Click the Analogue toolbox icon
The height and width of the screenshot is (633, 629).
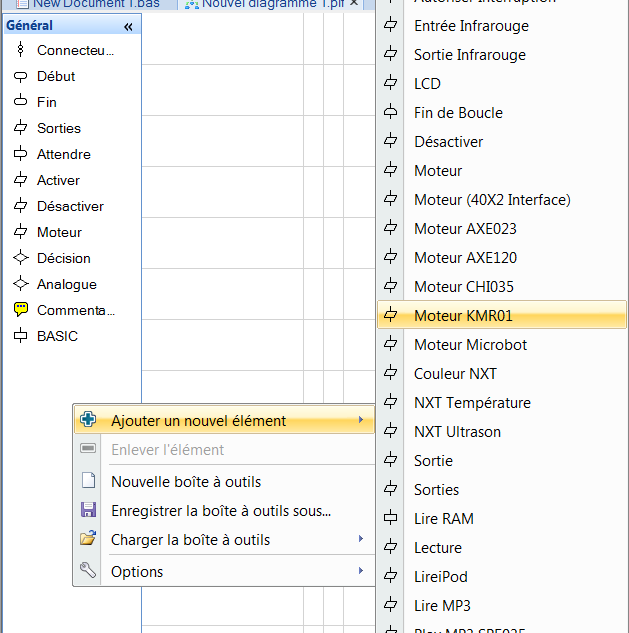(x=20, y=284)
